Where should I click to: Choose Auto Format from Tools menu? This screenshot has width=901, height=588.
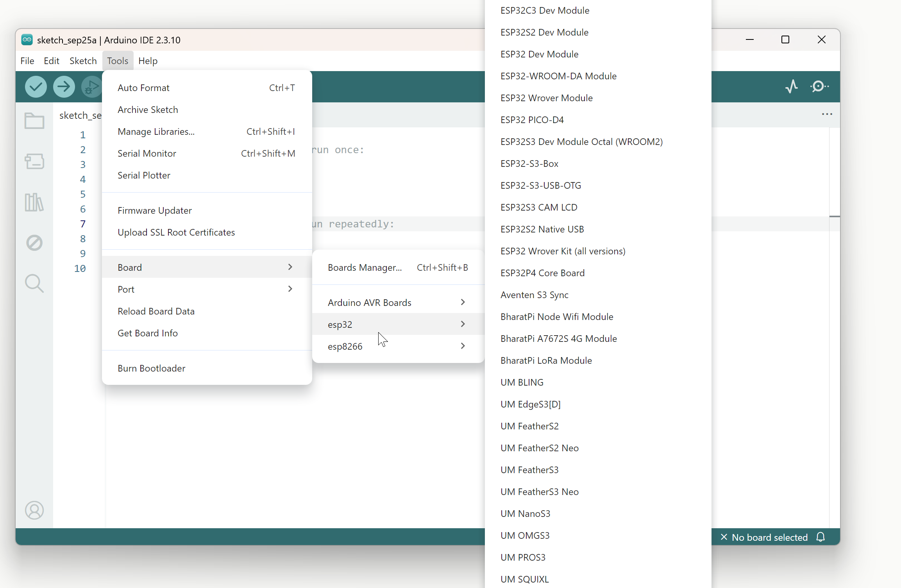pyautogui.click(x=207, y=88)
